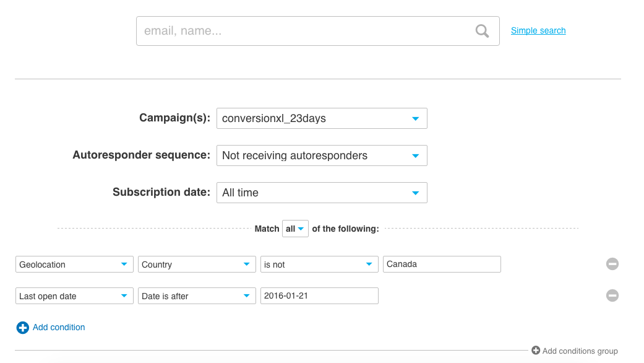This screenshot has width=644, height=363.
Task: Open the Subscription date dropdown
Action: [x=322, y=193]
